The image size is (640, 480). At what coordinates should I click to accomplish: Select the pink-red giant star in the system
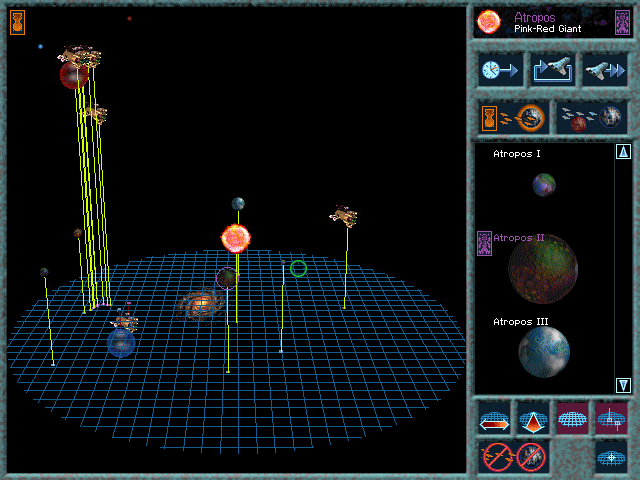(236, 238)
